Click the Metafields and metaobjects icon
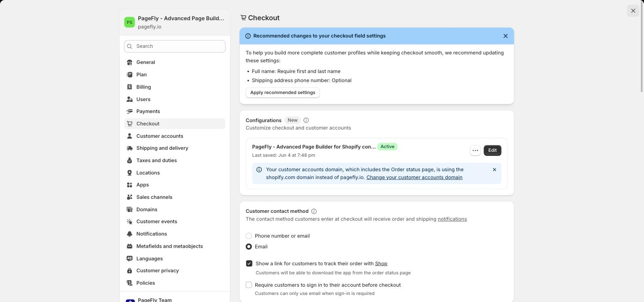 point(130,246)
